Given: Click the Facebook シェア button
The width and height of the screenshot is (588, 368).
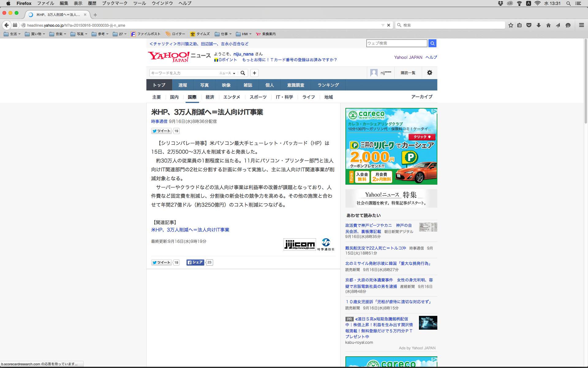Looking at the screenshot, I should [x=195, y=263].
